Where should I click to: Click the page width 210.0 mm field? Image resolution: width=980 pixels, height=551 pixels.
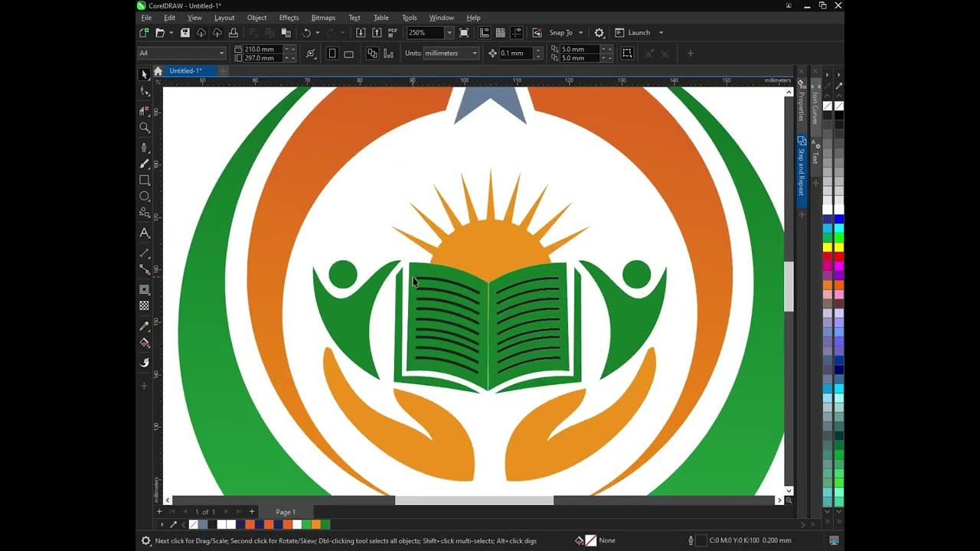(263, 49)
